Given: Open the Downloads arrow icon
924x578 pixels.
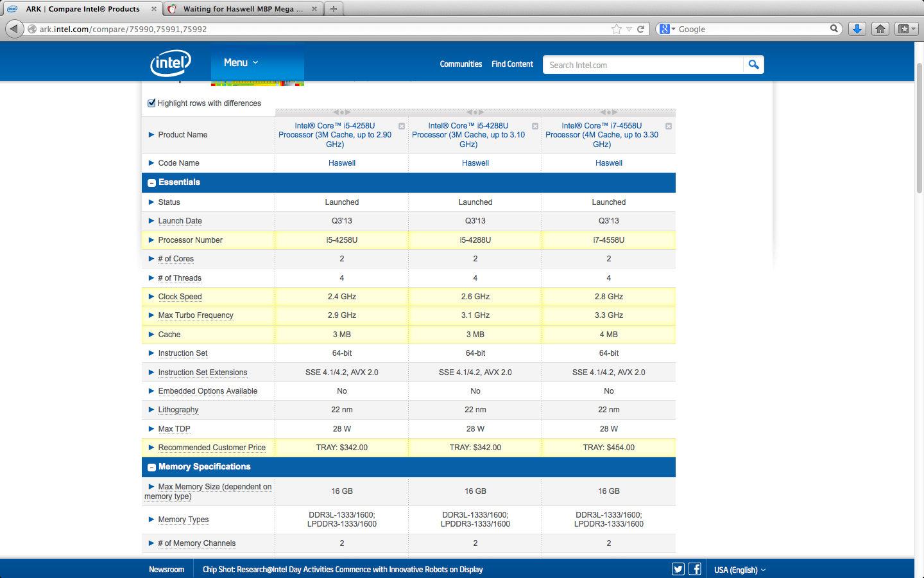Looking at the screenshot, I should click(857, 29).
